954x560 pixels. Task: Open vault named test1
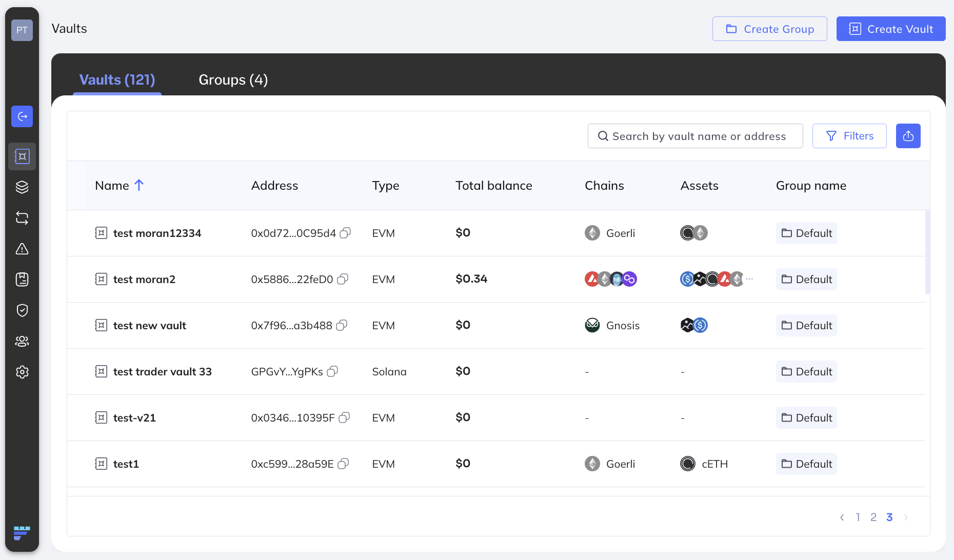126,464
